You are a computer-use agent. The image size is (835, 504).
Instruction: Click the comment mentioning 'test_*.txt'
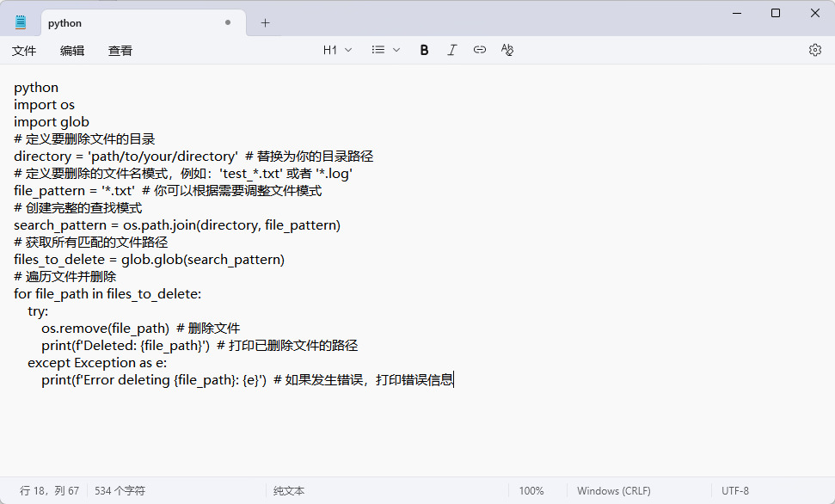point(183,174)
